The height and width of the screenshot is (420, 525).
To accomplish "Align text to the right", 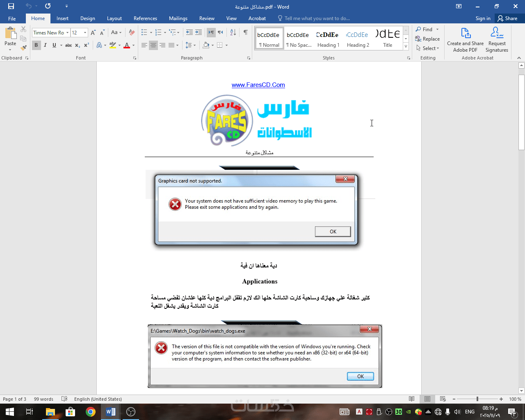I will [162, 45].
